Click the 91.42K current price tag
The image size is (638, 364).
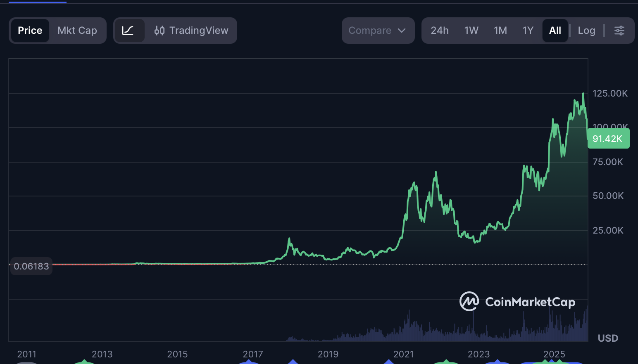coord(608,139)
